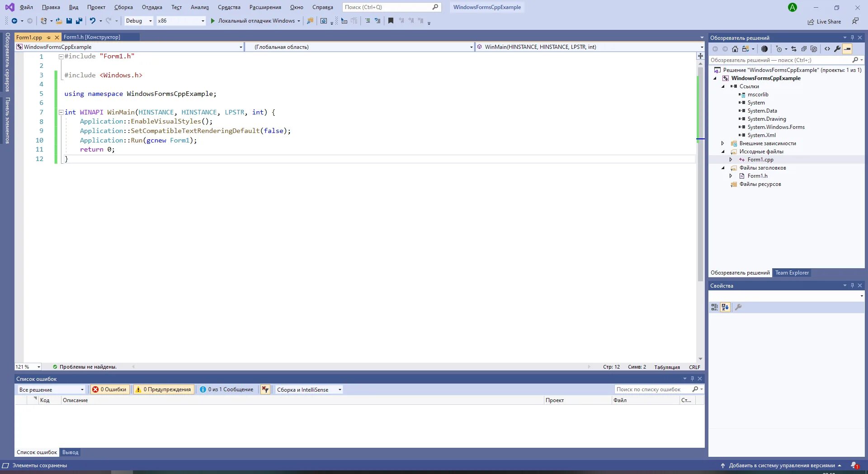Open Панель элементов side panel
Screen dimensions: 868x474
pos(8,121)
